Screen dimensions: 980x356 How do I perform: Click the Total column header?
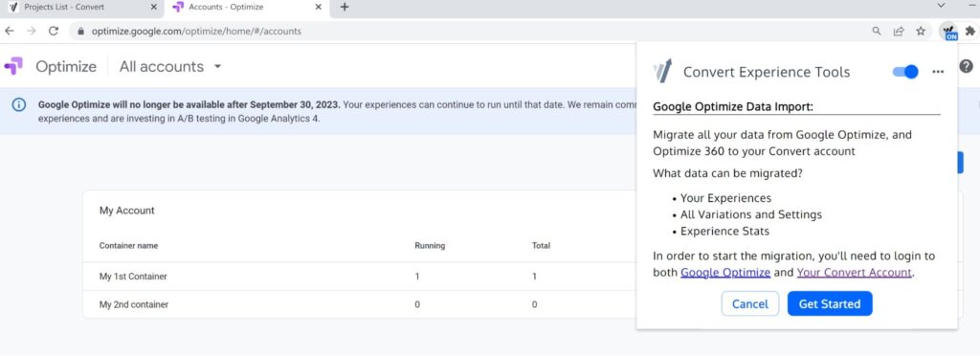[x=542, y=245]
